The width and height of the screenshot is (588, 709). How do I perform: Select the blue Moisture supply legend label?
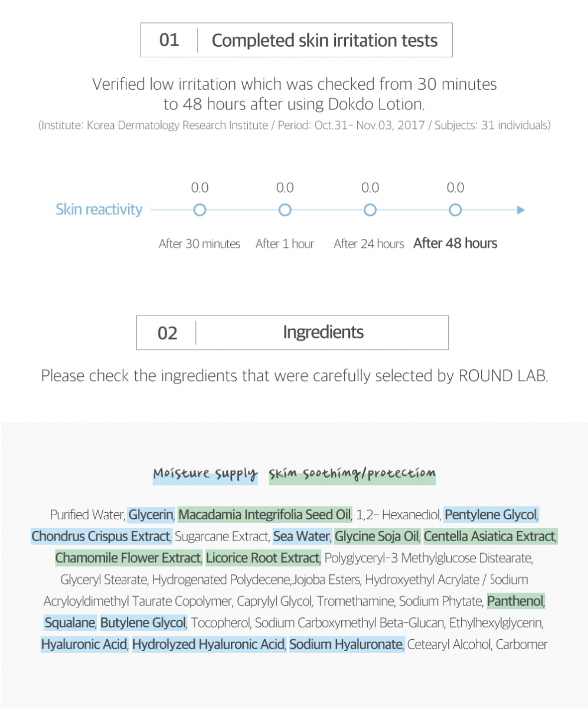[205, 474]
